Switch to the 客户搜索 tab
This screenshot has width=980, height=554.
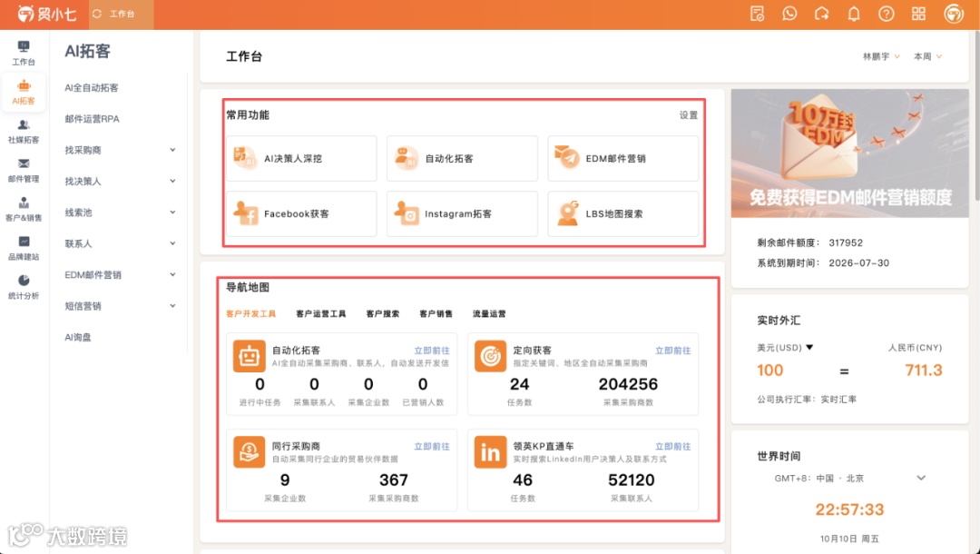(x=383, y=314)
